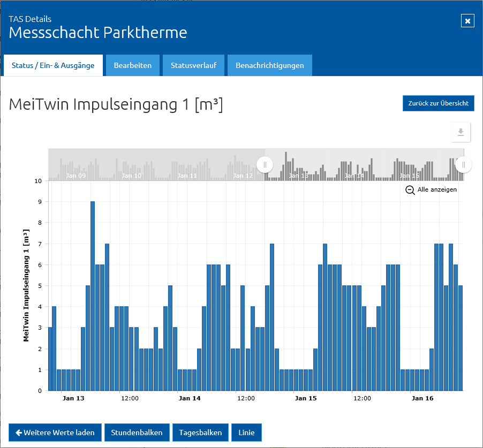Switch chart to Tagesbalken view

(200, 432)
